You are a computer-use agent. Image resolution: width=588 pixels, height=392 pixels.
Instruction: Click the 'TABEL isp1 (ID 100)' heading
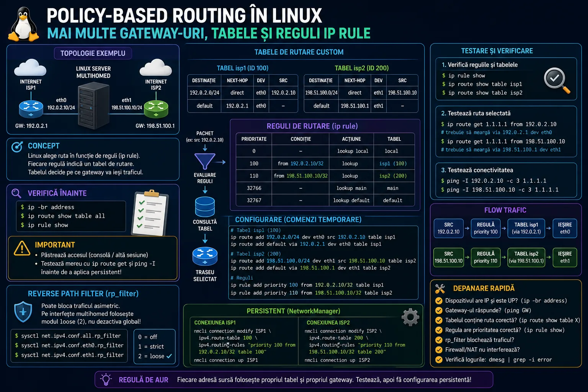[x=242, y=68]
